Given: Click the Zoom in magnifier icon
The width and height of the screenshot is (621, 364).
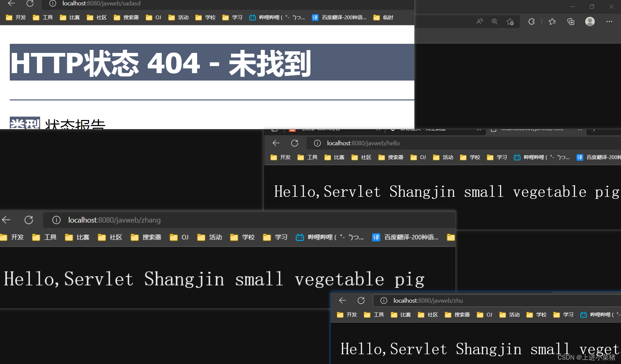Looking at the screenshot, I should point(495,22).
